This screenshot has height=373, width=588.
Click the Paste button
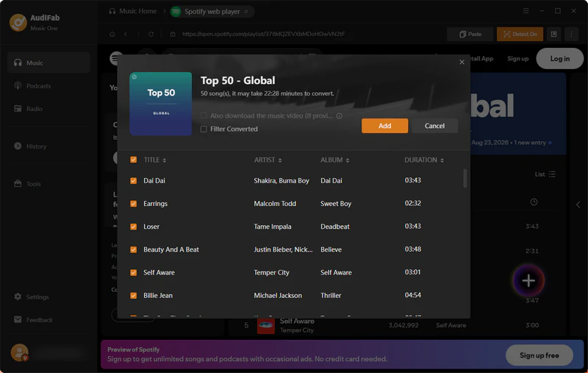click(x=470, y=34)
